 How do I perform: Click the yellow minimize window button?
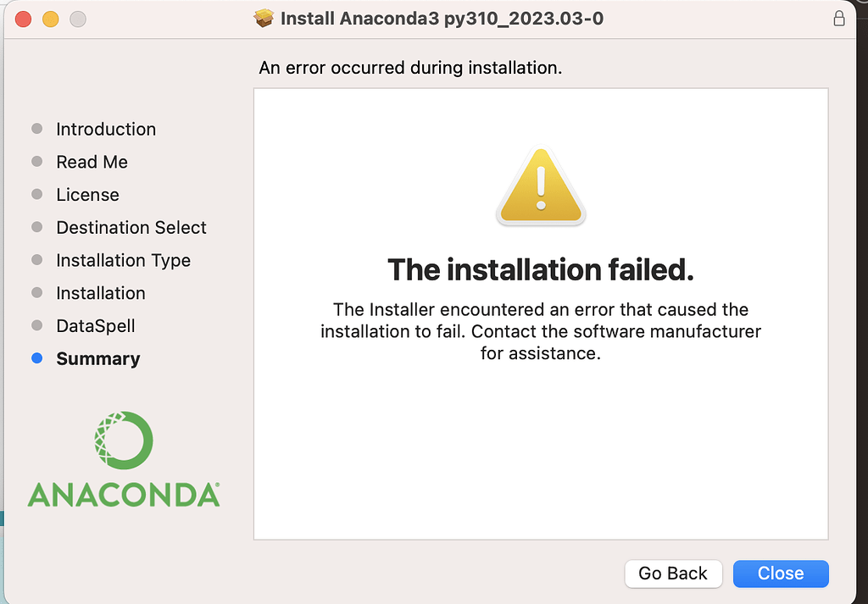click(x=50, y=19)
